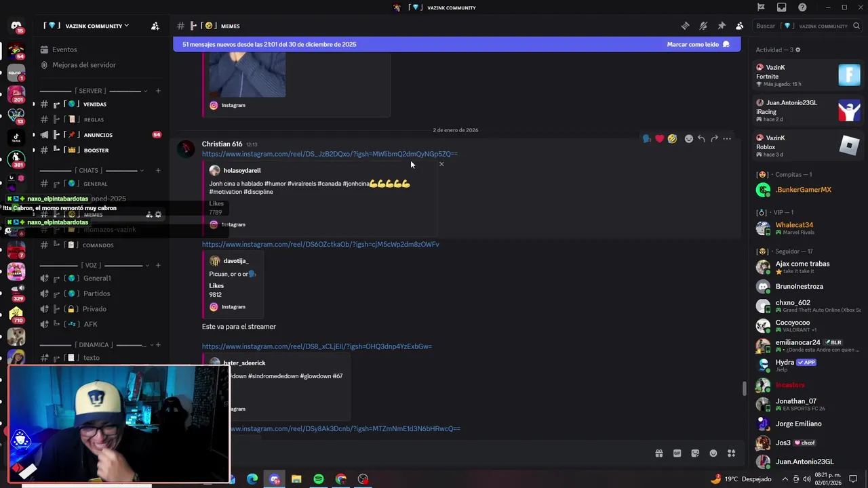Open the DSy8Ak3Dcnb Instagram reel link
This screenshot has height=488, width=868.
click(x=344, y=428)
